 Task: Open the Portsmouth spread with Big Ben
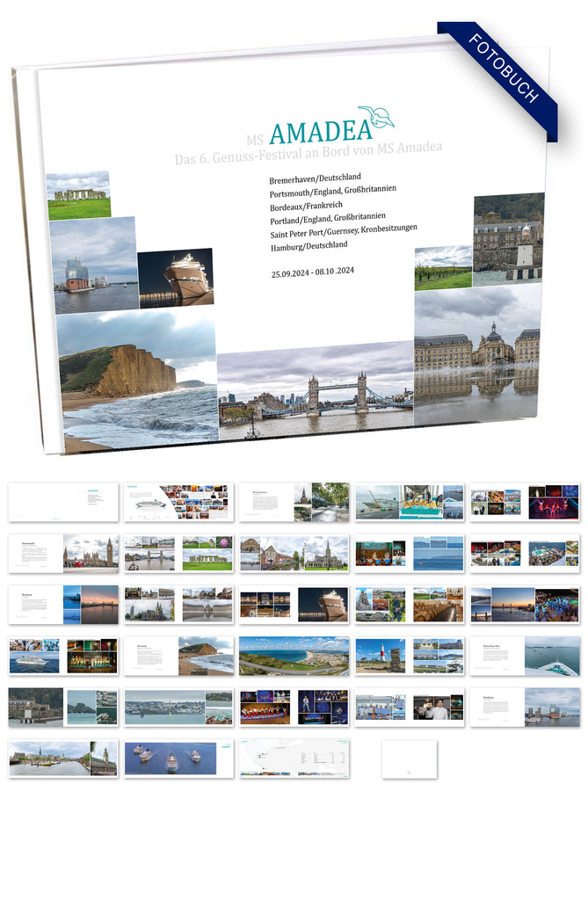63,554
